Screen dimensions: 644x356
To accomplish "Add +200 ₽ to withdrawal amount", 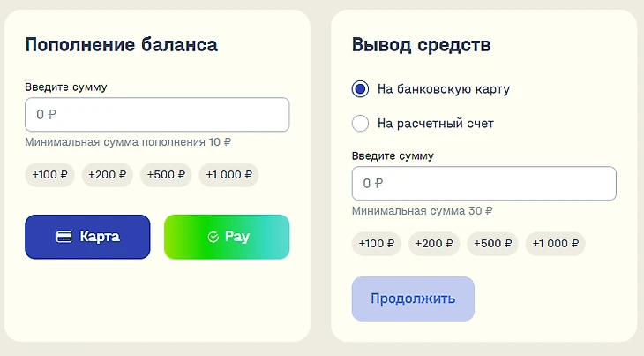I will (434, 244).
